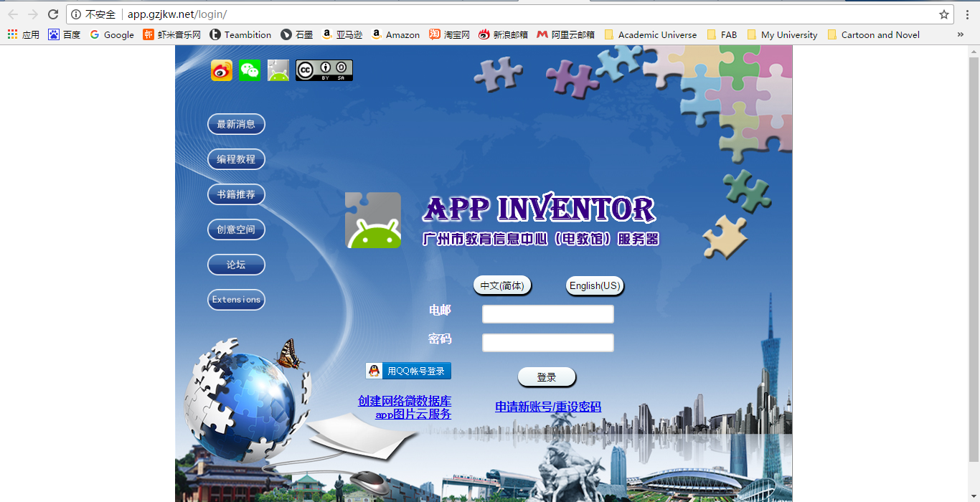Open the 应用 apps shortcut

click(x=23, y=34)
